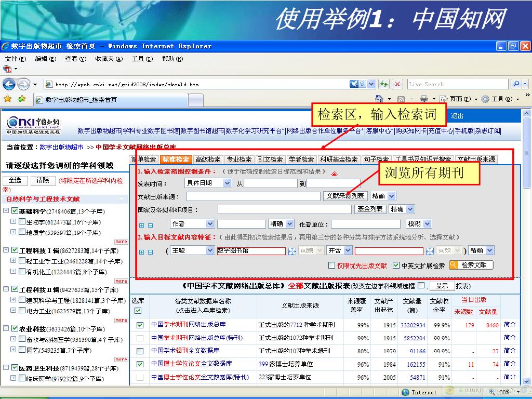This screenshot has width=532, height=399.
Task: Toggle the 基础科学 checkbox
Action: coord(15,211)
